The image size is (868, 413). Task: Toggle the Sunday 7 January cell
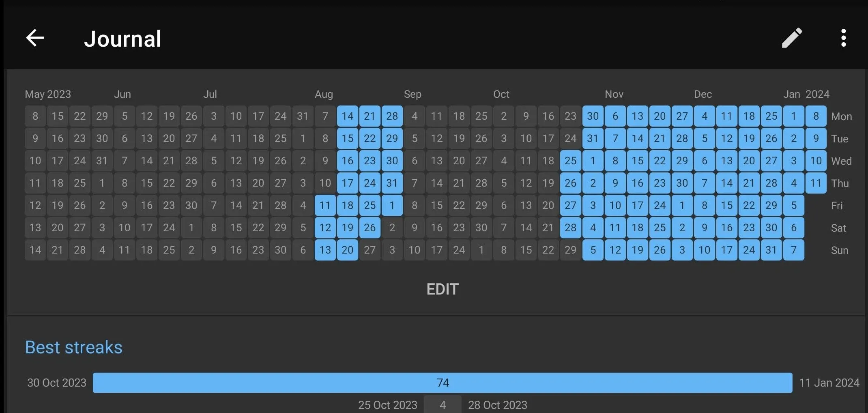(x=793, y=250)
